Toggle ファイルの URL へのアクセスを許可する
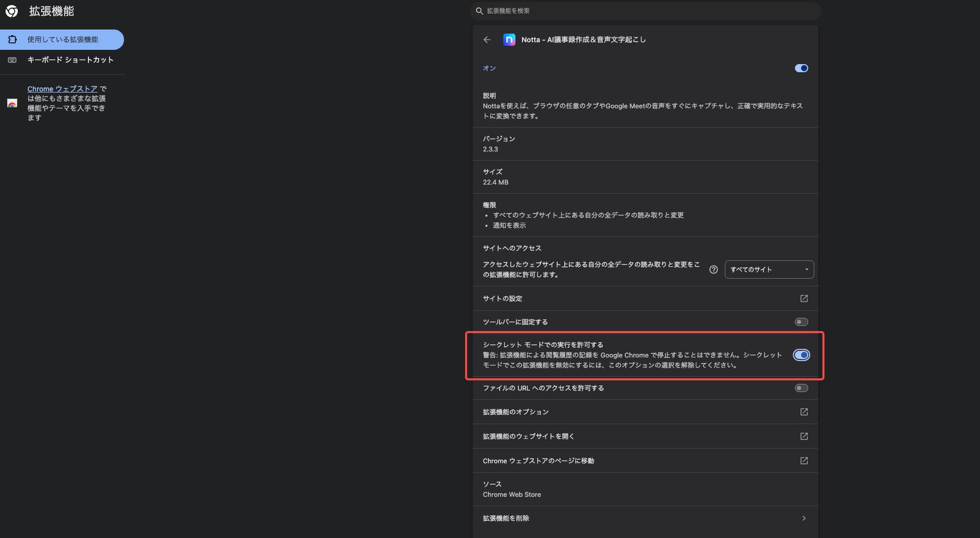 (801, 388)
